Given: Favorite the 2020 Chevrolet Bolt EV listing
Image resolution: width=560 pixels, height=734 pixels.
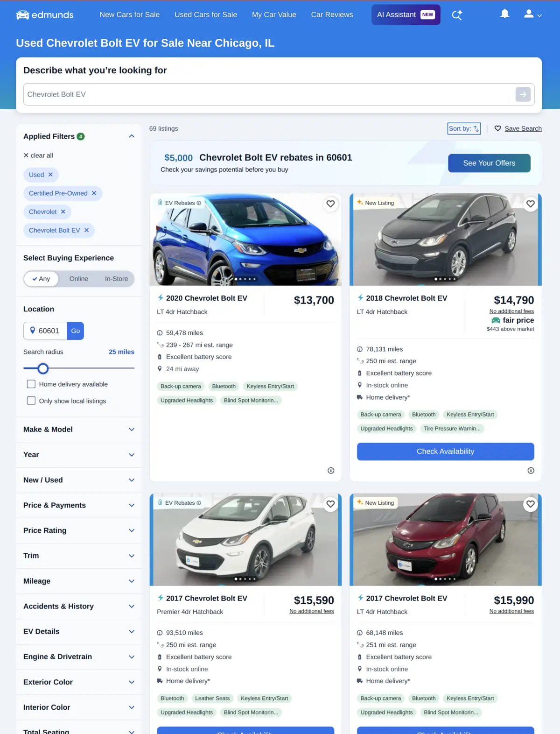Looking at the screenshot, I should (x=330, y=204).
